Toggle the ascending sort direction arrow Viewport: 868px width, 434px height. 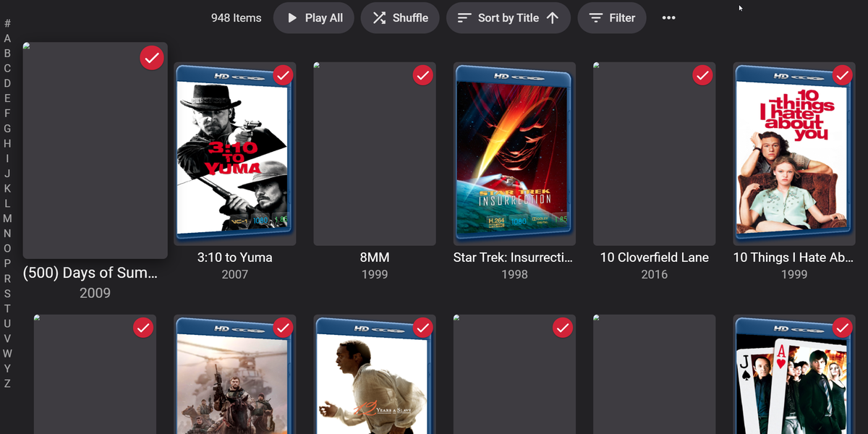(x=553, y=17)
